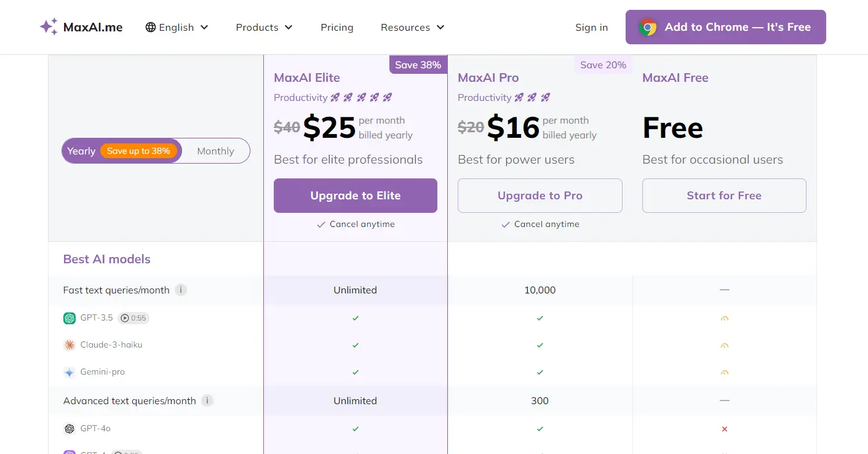Click the Save 38% badge on Elite
Screen dimensions: 868x454
coord(418,65)
